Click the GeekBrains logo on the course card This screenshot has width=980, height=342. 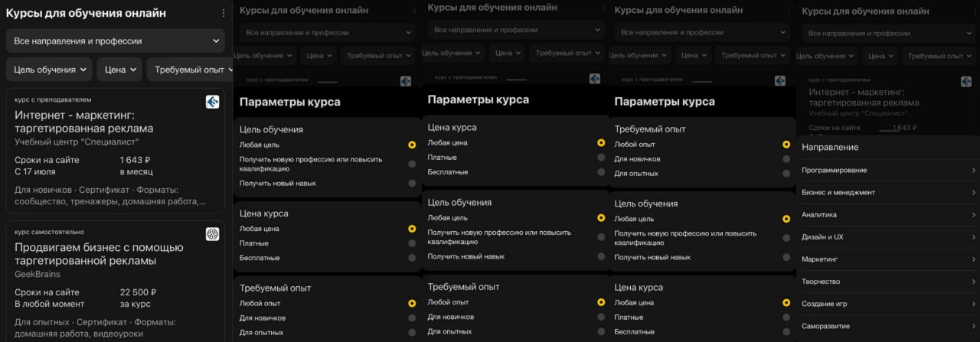pyautogui.click(x=212, y=234)
